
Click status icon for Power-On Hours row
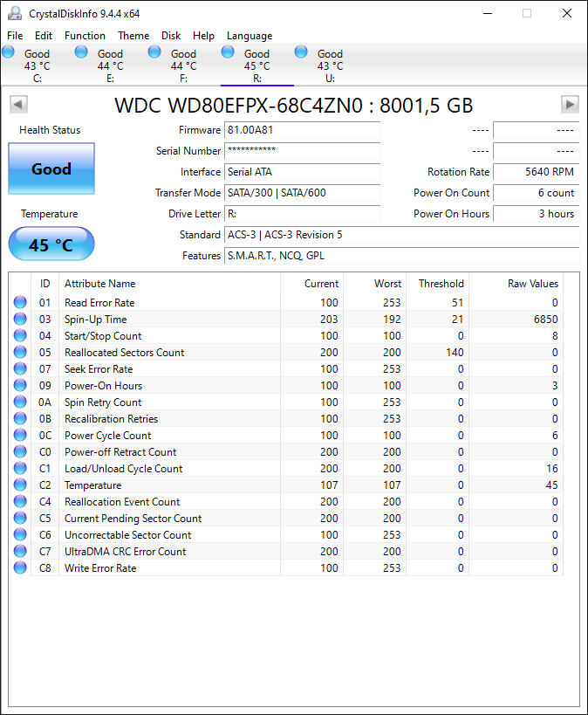(x=20, y=385)
